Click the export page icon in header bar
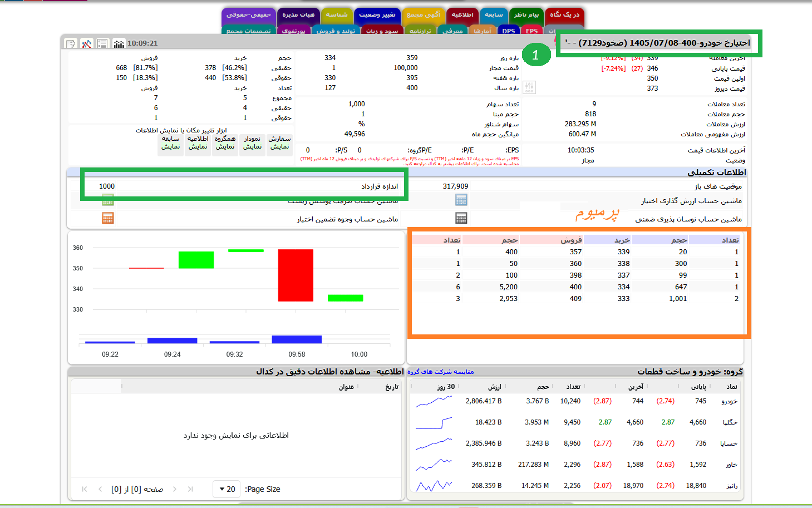812x508 pixels. [x=71, y=43]
